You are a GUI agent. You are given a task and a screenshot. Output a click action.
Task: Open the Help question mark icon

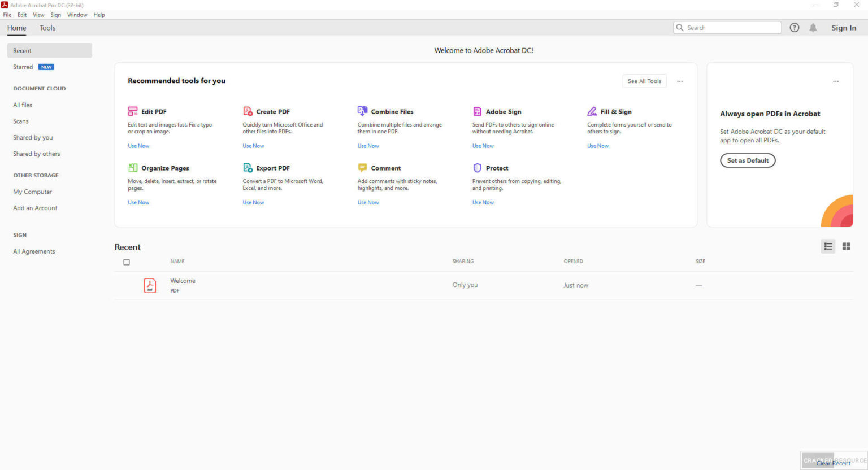pyautogui.click(x=794, y=28)
